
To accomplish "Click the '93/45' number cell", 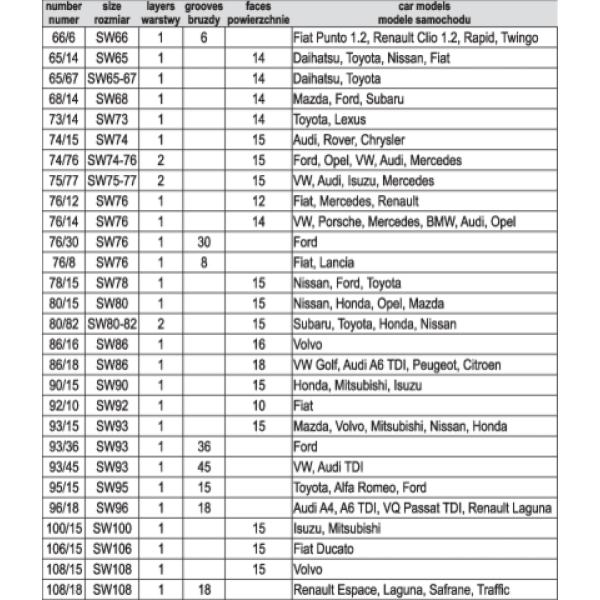I will tap(64, 467).
